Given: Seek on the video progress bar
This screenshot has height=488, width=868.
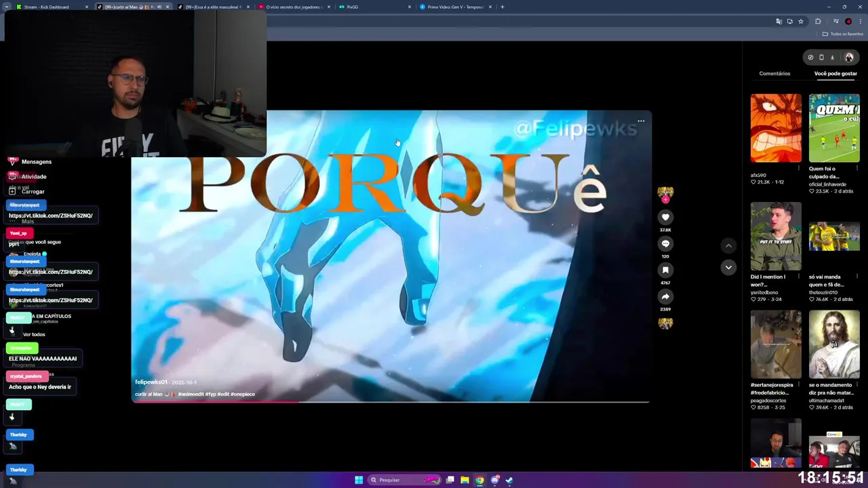Looking at the screenshot, I should 391,402.
